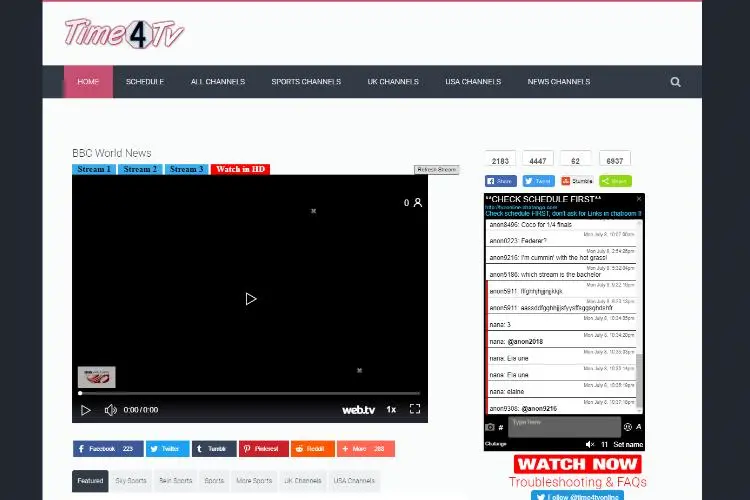Open USA CHANNELS in the navigation bar
Image resolution: width=750 pixels, height=500 pixels.
coord(473,82)
